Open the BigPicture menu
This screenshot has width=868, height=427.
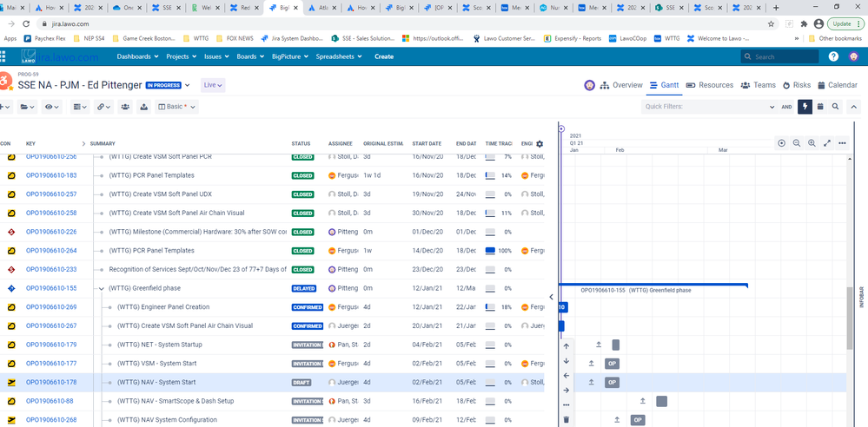pyautogui.click(x=289, y=56)
